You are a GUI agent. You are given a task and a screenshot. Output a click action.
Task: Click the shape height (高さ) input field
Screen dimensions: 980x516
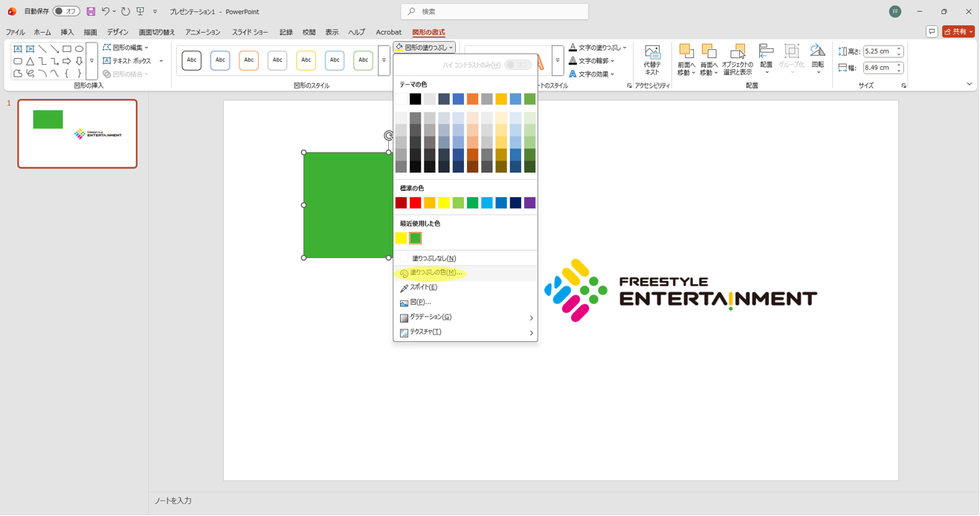[878, 52]
